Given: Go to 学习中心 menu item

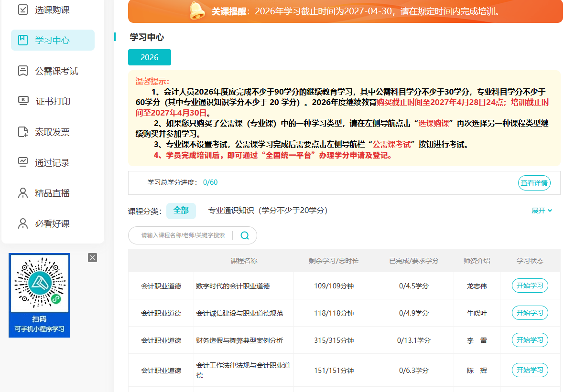Looking at the screenshot, I should 53,40.
